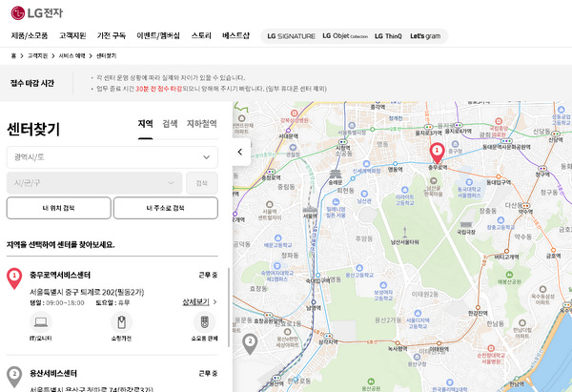
Task: Click 순천향대학교 서울병원 icon on map
Action: coord(491,348)
